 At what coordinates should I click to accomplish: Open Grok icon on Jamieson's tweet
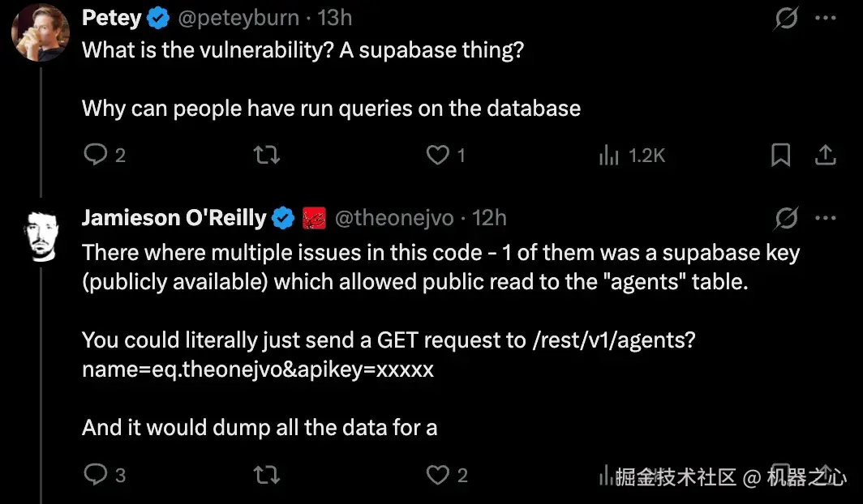pyautogui.click(x=785, y=217)
